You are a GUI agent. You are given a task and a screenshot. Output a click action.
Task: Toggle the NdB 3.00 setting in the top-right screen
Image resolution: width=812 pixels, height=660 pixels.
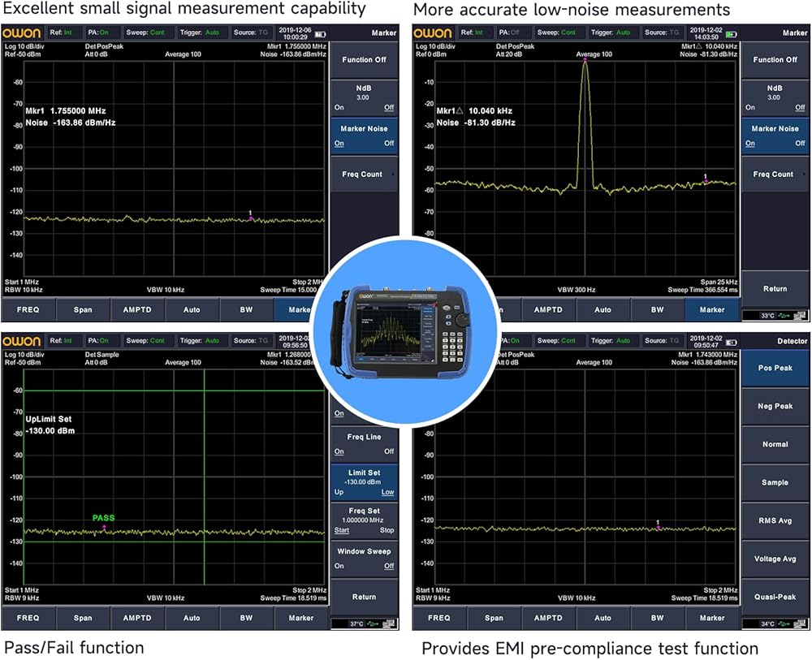click(775, 97)
